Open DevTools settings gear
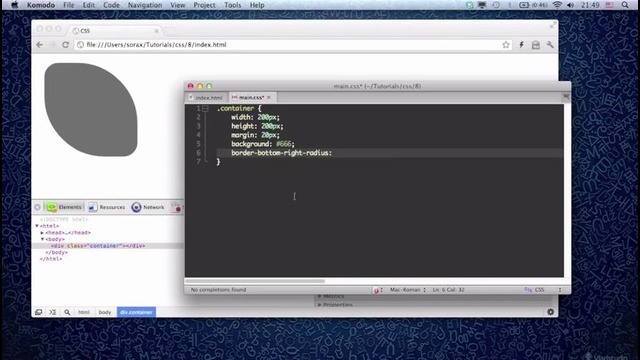The image size is (640, 360). pos(551,312)
